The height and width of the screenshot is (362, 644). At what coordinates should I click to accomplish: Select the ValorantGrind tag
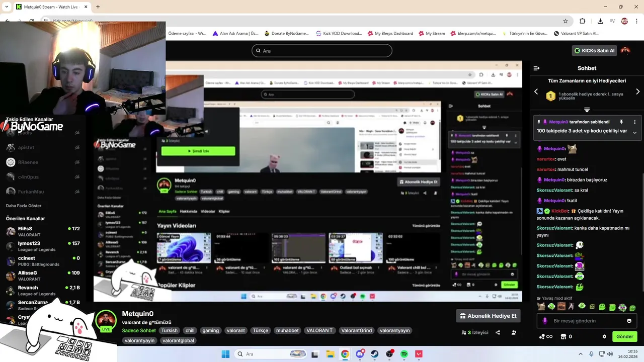[x=356, y=330]
